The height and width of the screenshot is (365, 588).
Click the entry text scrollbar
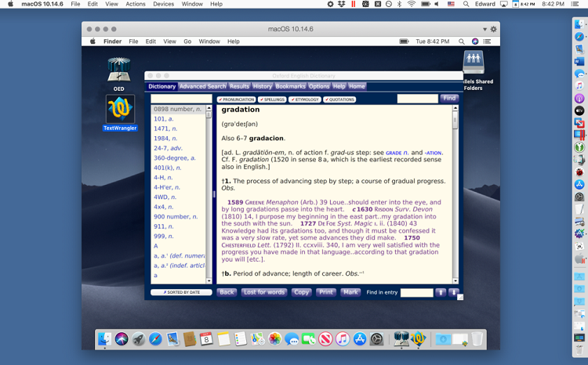pyautogui.click(x=455, y=194)
